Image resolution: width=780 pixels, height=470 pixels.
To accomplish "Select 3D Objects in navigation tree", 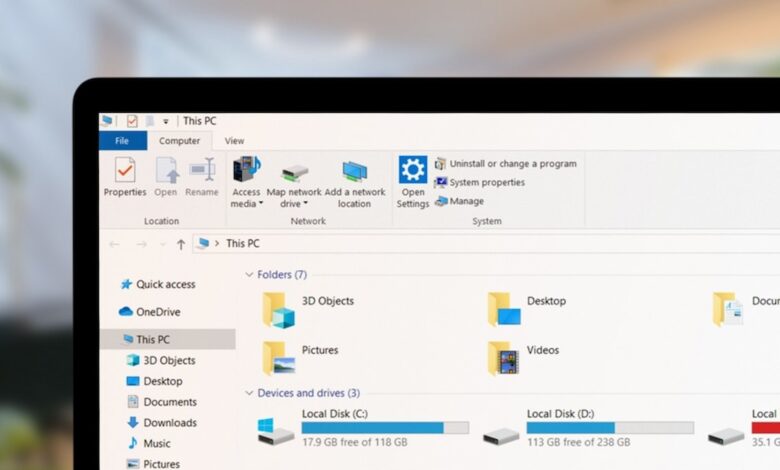I will [x=161, y=360].
